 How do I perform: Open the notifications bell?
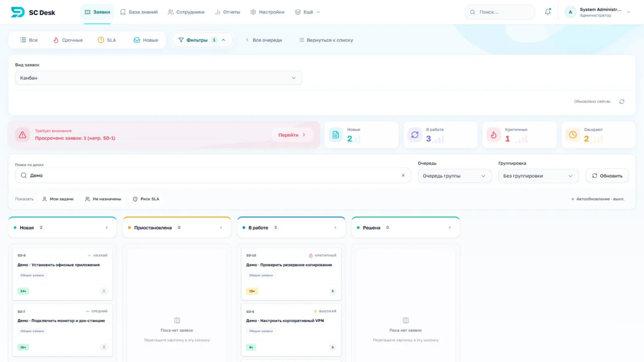548,12
